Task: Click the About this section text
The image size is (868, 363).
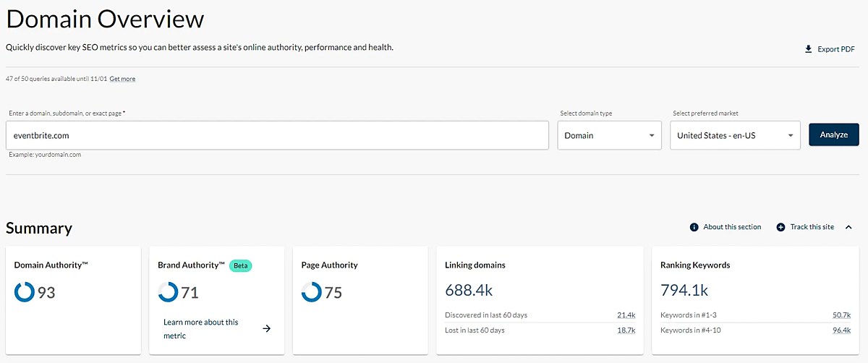Action: click(732, 227)
